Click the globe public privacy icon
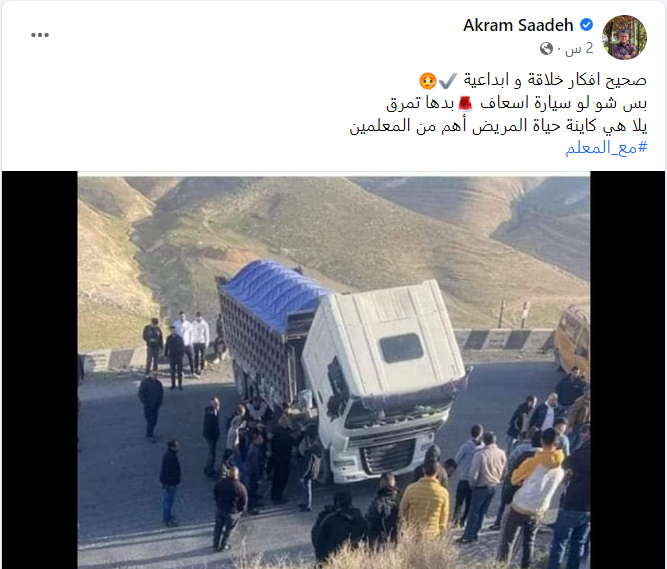 tap(546, 48)
